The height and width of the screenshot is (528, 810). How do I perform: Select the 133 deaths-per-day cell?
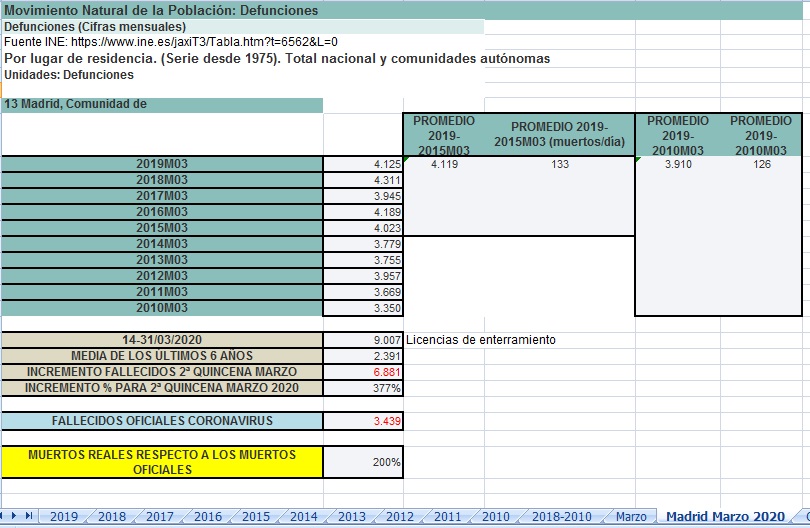coord(559,164)
